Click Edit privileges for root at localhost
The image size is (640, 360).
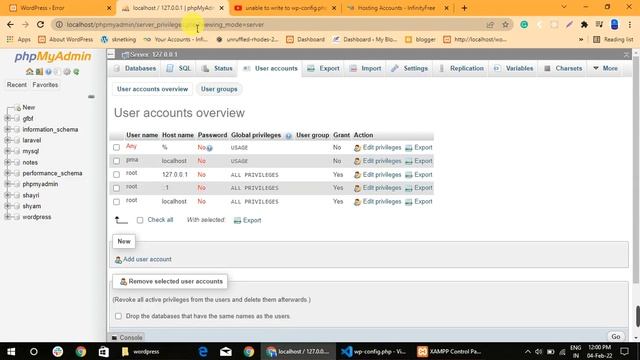(378, 202)
